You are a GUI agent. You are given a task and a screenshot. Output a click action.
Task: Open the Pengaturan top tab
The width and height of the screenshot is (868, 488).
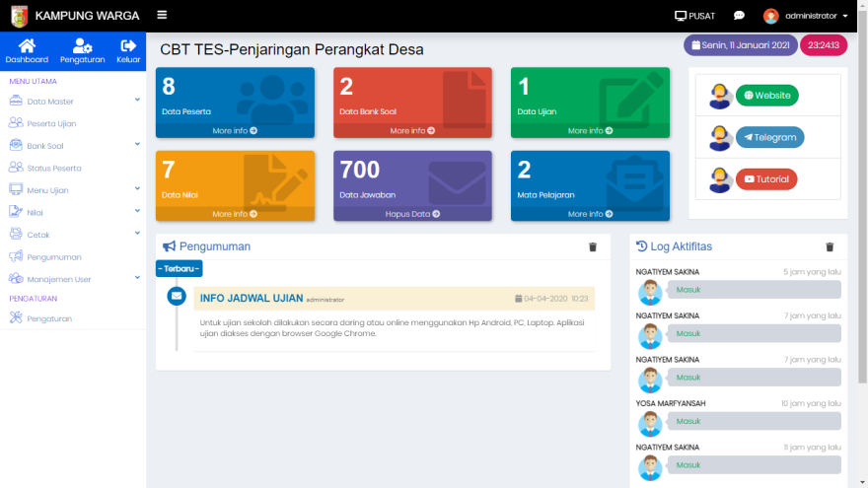coord(83,51)
